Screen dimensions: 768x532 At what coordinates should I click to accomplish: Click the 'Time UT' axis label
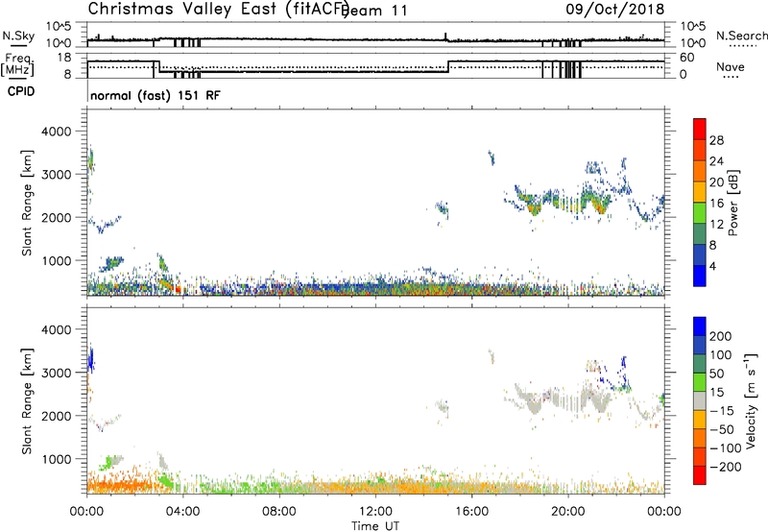tap(375, 526)
